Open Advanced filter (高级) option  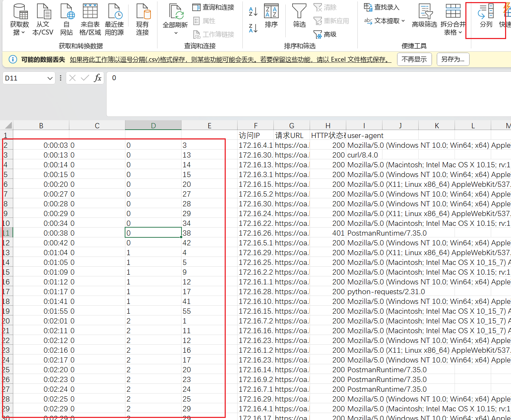point(325,35)
